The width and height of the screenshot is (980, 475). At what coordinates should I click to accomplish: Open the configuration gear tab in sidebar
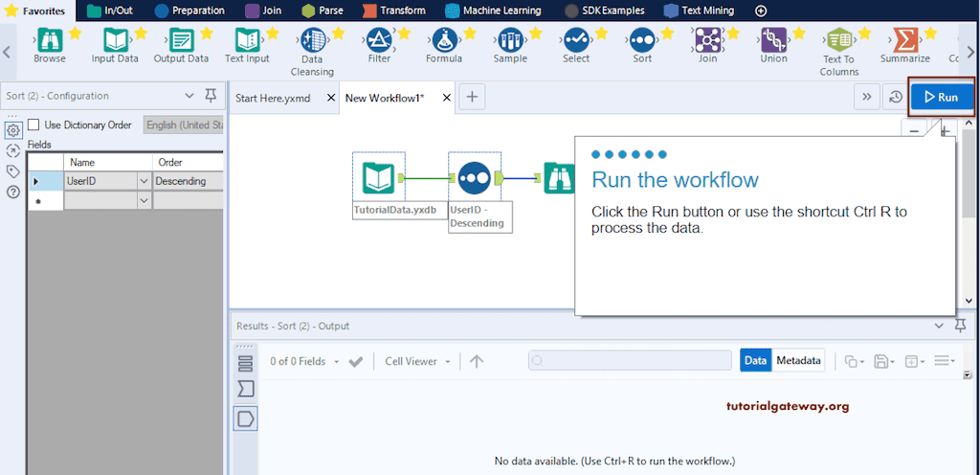[x=12, y=130]
